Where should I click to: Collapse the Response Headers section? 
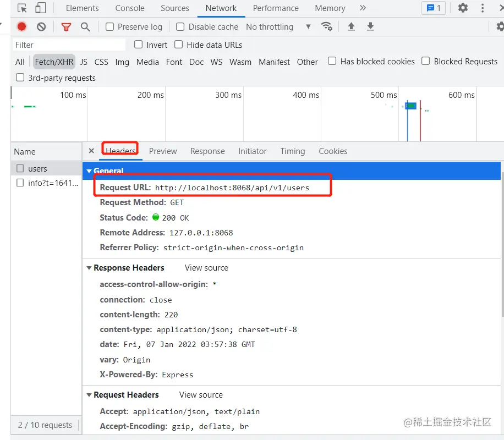(89, 268)
